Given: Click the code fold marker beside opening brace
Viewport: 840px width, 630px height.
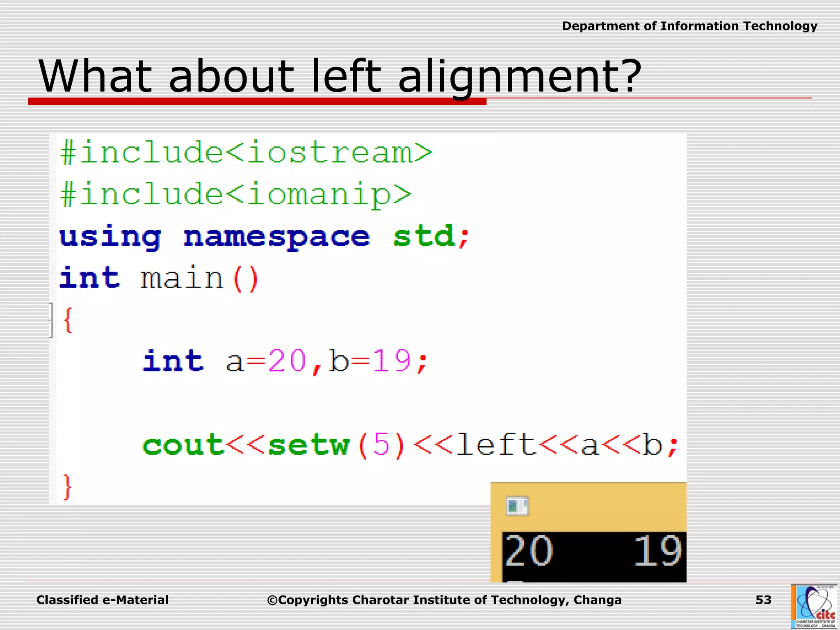Looking at the screenshot, I should click(x=51, y=320).
